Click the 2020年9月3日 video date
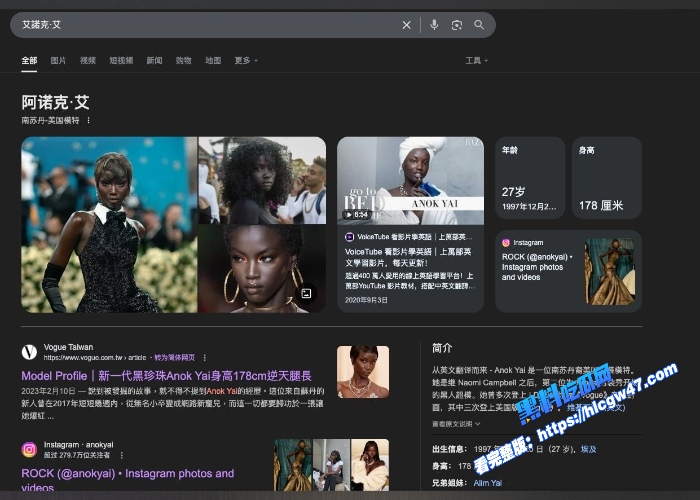Viewport: 700px width, 500px height. click(366, 300)
